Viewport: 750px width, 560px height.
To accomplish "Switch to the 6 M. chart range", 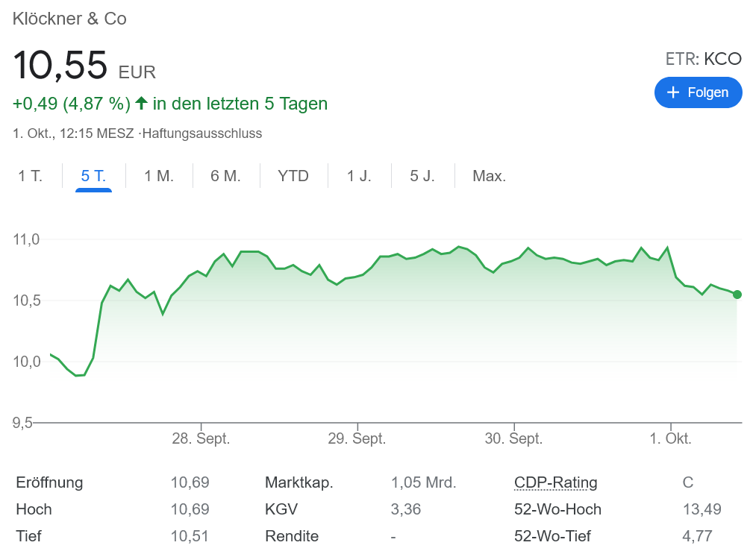I will pos(225,177).
